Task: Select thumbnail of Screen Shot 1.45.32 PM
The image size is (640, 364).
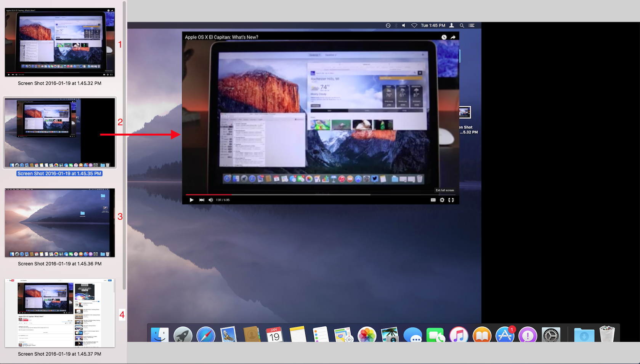Action: point(60,42)
